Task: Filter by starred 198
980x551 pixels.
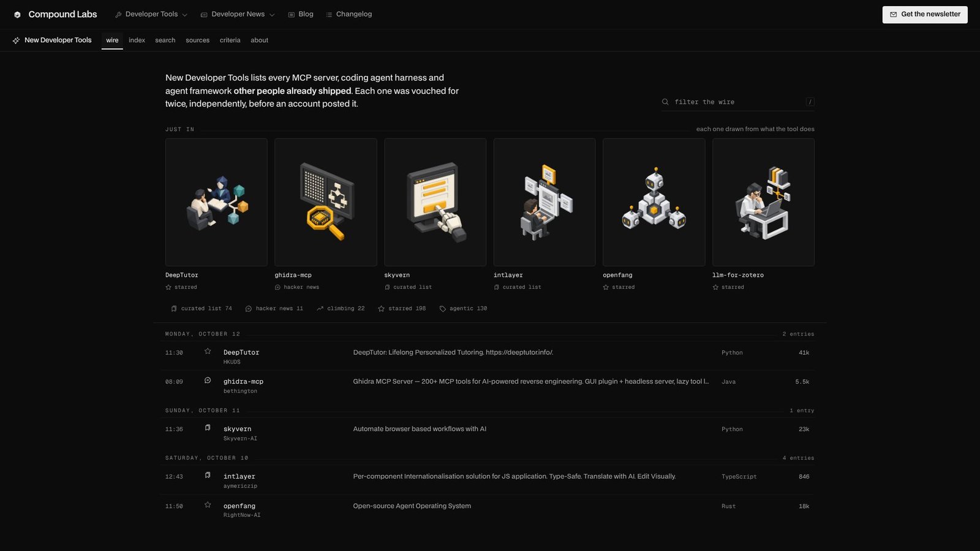Action: pos(402,309)
